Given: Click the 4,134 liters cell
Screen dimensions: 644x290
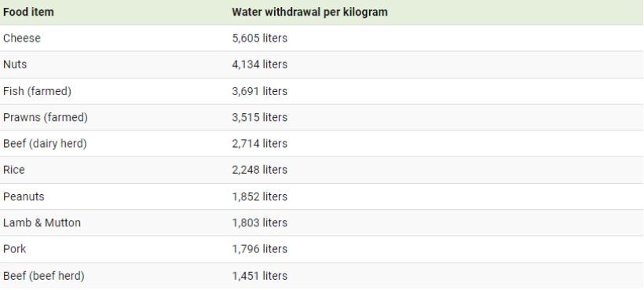Looking at the screenshot, I should (x=260, y=64).
